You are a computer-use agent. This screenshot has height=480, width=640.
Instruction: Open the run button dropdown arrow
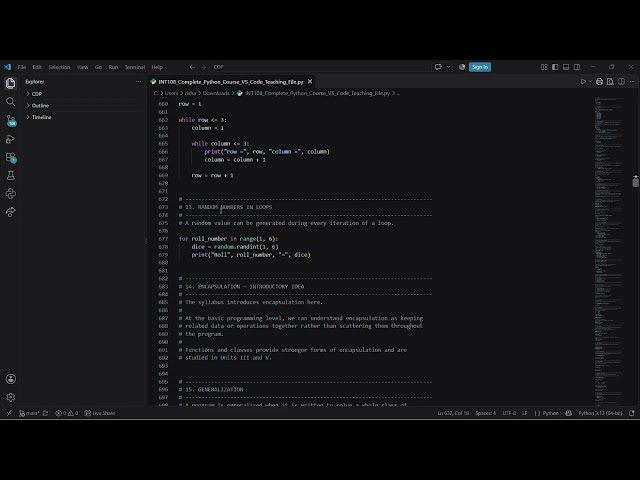(x=590, y=82)
